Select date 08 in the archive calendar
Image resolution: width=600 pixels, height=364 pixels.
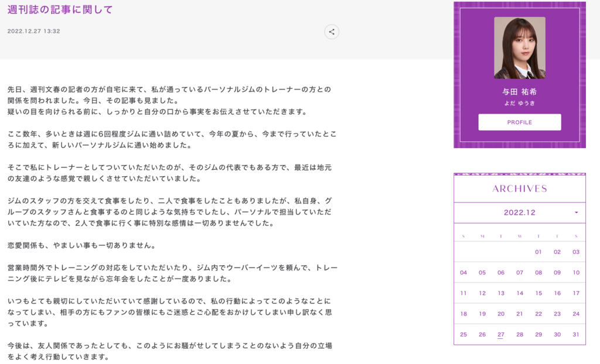click(x=538, y=273)
